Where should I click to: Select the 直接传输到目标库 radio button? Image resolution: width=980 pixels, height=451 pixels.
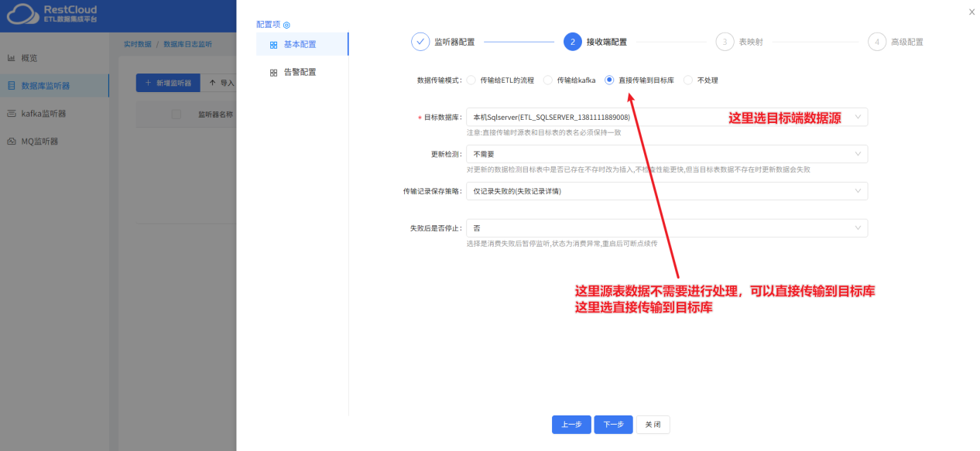[x=608, y=79]
